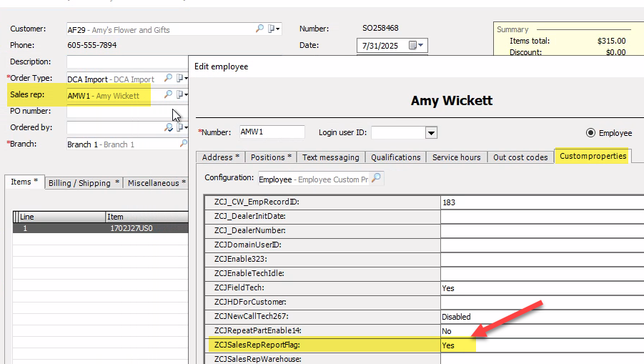Click ZCJ_DealerNumber value cell
Image resolution: width=644 pixels, height=364 pixels.
pyautogui.click(x=542, y=231)
